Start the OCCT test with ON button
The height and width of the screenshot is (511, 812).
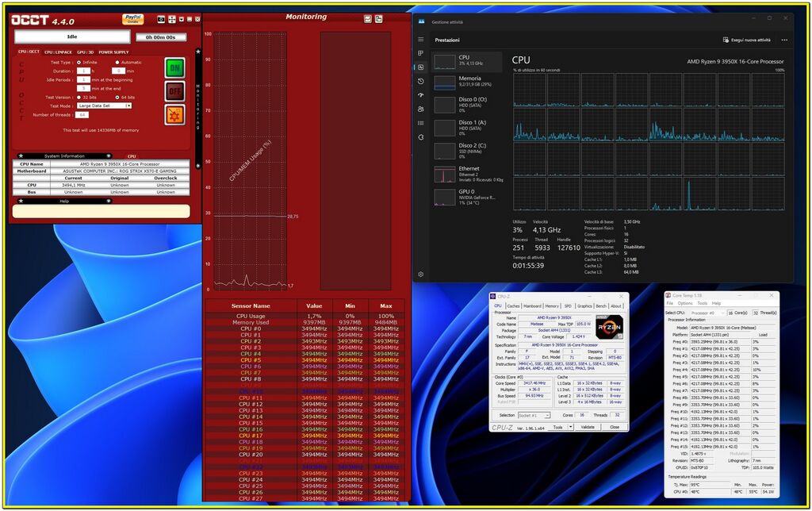tap(174, 67)
